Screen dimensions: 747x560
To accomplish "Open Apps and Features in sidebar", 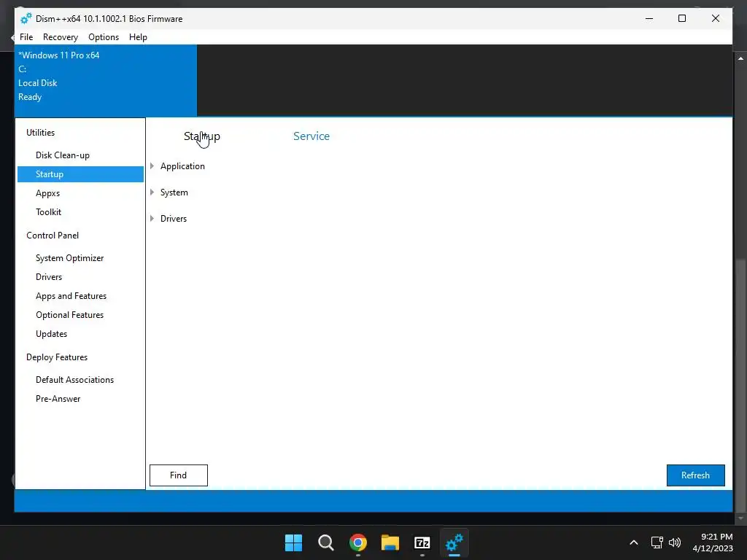I will tap(71, 296).
